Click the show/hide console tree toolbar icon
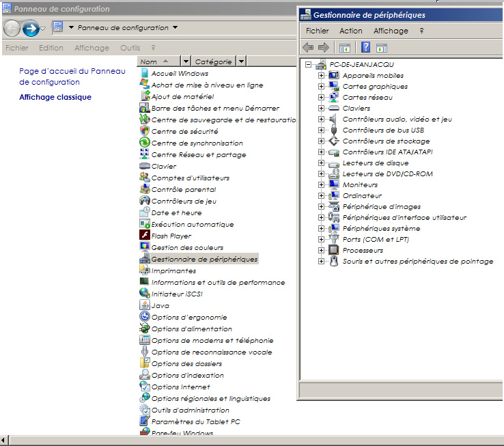Viewport: 504px width, 446px height. pos(345,48)
